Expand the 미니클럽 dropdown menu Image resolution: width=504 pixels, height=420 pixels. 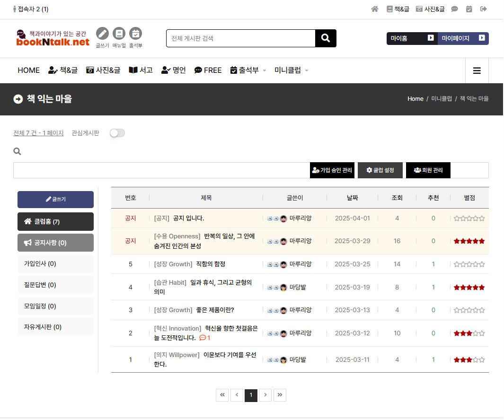pyautogui.click(x=291, y=70)
